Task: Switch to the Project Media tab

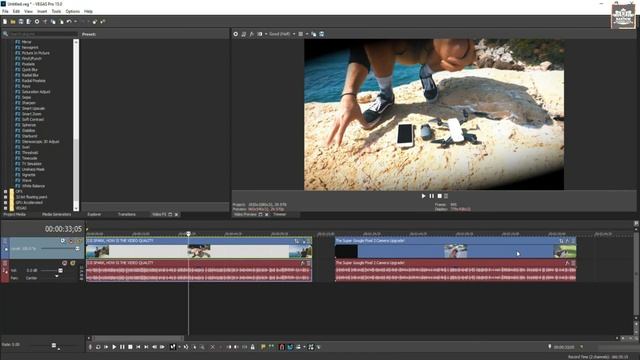Action: coord(14,214)
